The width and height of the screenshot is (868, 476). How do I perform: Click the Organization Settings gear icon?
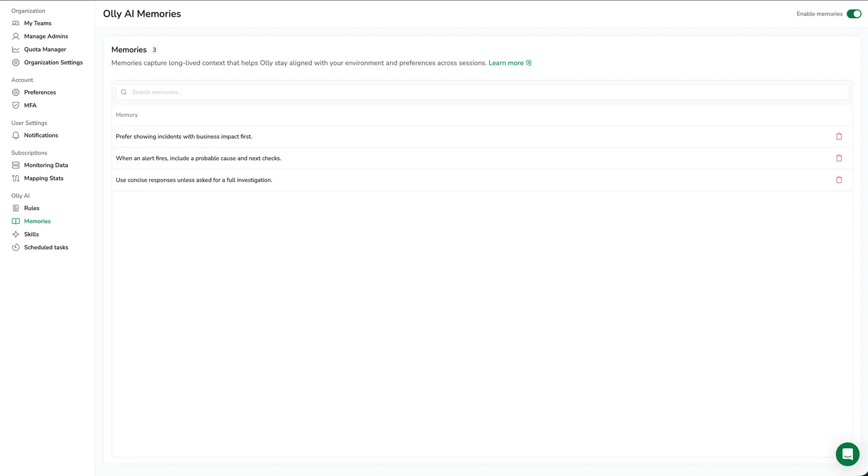click(16, 62)
